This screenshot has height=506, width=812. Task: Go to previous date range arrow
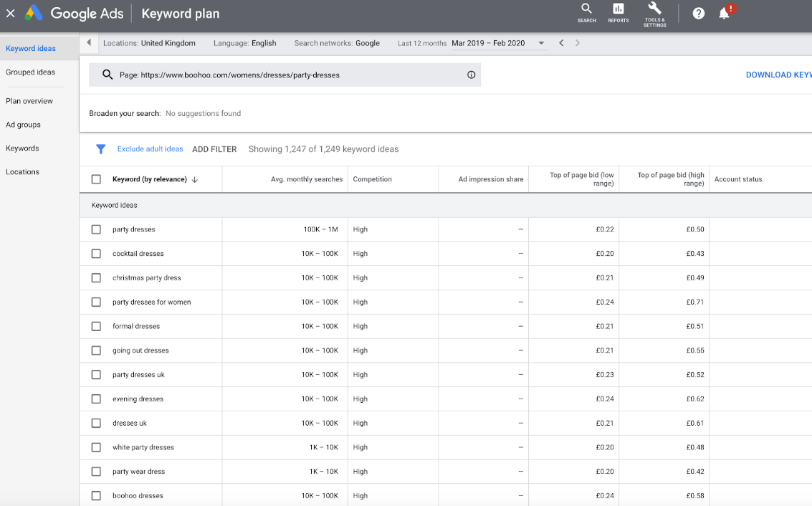(561, 43)
